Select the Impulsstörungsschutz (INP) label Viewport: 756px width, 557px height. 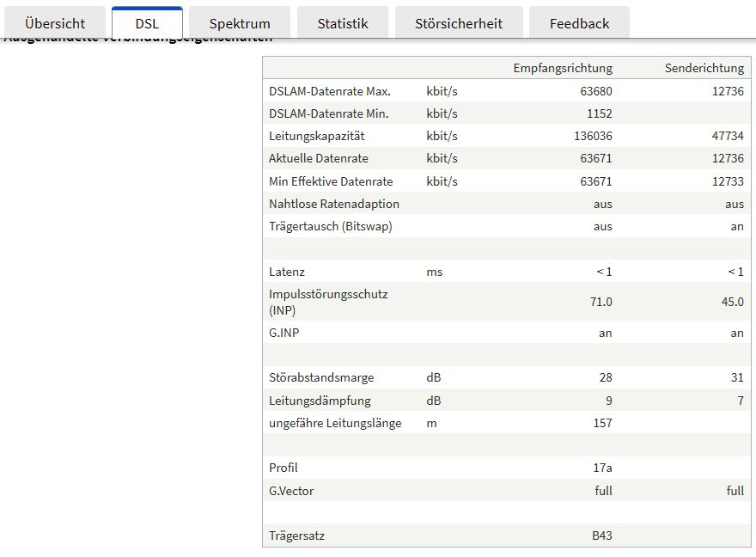coord(328,302)
